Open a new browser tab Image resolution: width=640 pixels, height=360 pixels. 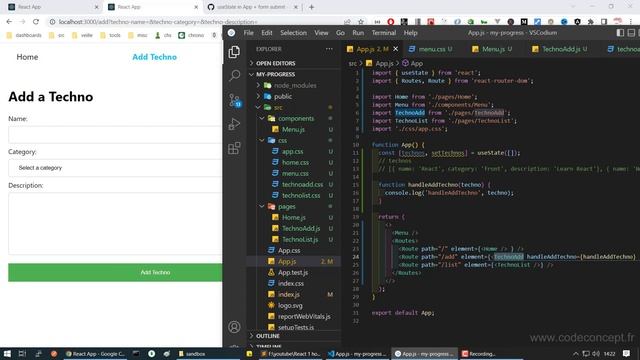pyautogui.click(x=311, y=7)
